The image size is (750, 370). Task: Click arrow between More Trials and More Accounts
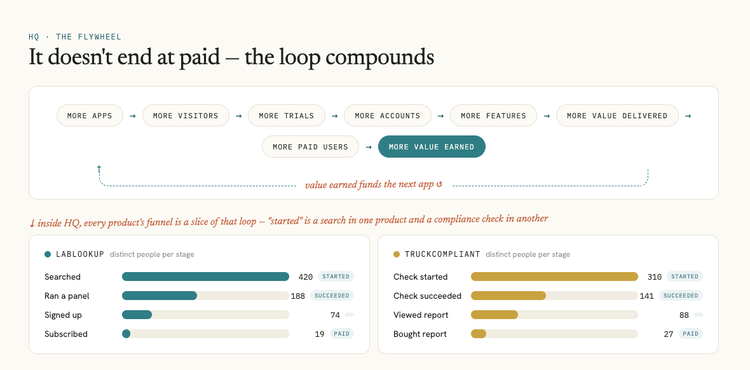334,116
